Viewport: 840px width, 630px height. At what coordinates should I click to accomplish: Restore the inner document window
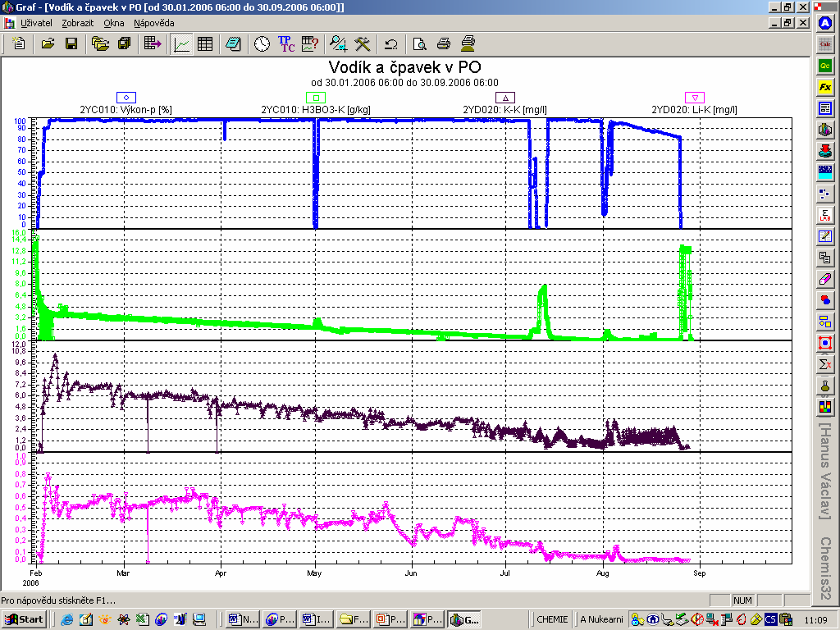(x=787, y=22)
